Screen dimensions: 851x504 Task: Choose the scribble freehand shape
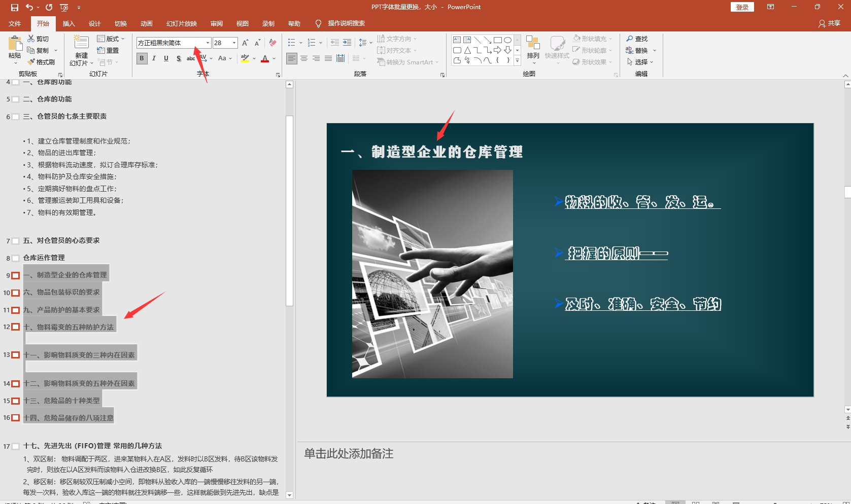467,60
